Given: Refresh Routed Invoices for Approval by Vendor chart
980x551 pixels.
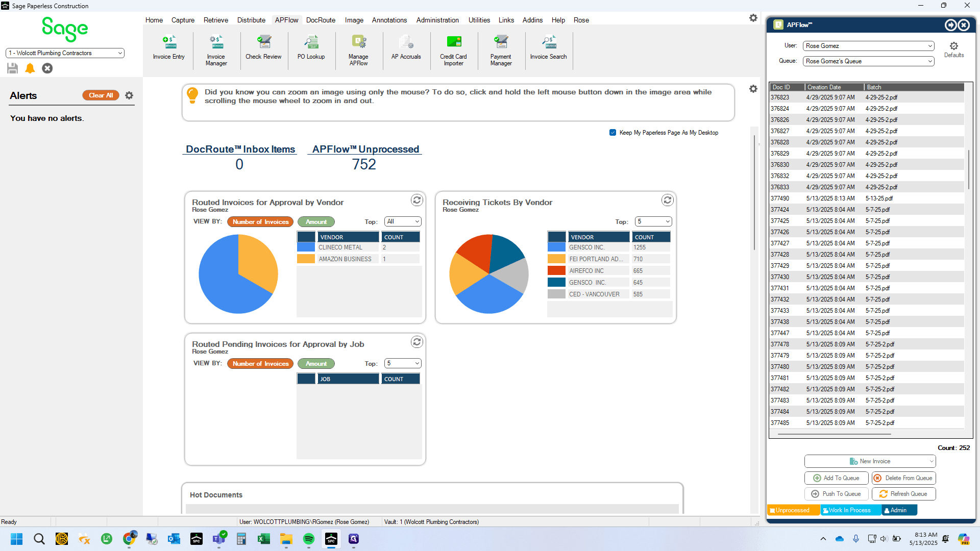Looking at the screenshot, I should 417,200.
